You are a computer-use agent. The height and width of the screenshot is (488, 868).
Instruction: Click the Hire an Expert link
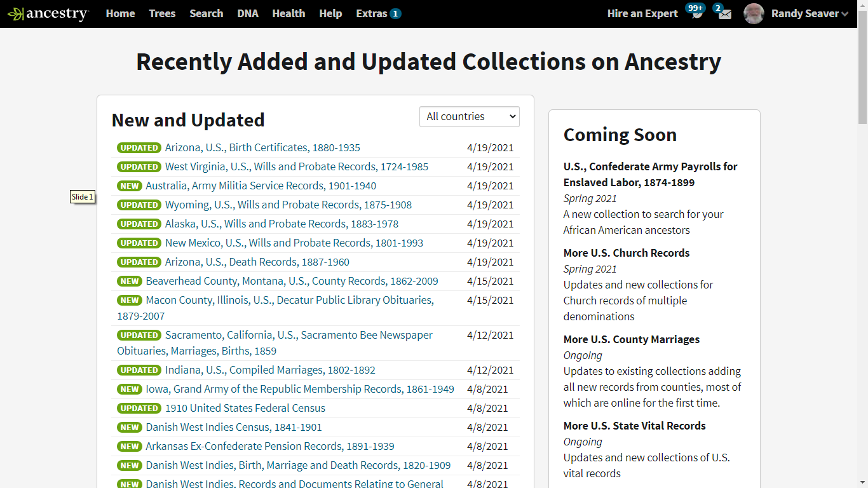[x=642, y=13]
